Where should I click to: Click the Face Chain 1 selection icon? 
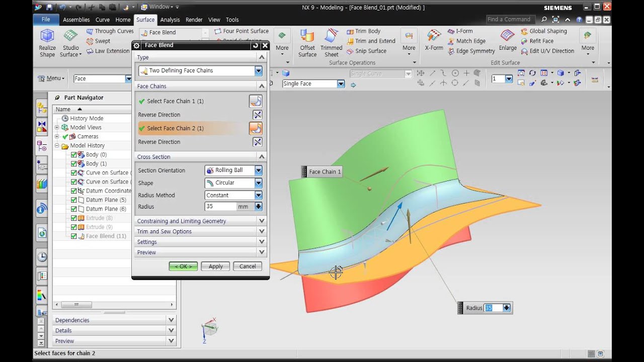coord(256,101)
